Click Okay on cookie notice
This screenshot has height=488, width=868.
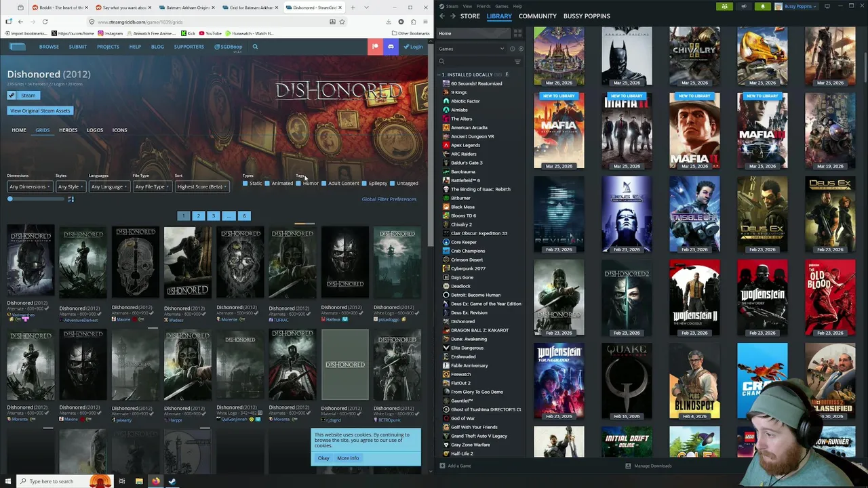click(x=323, y=458)
